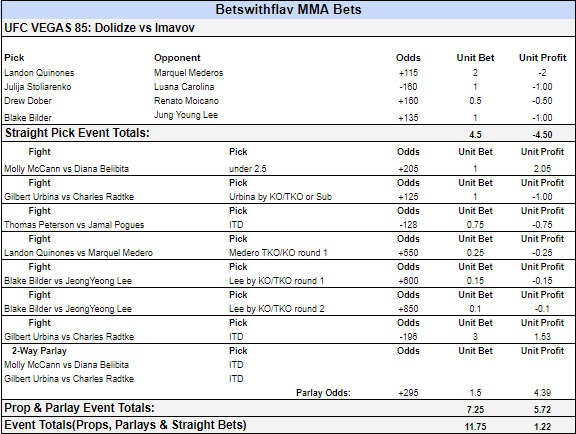The image size is (576, 434).
Task: Click the 0.15 unit bet cell
Action: point(475,281)
